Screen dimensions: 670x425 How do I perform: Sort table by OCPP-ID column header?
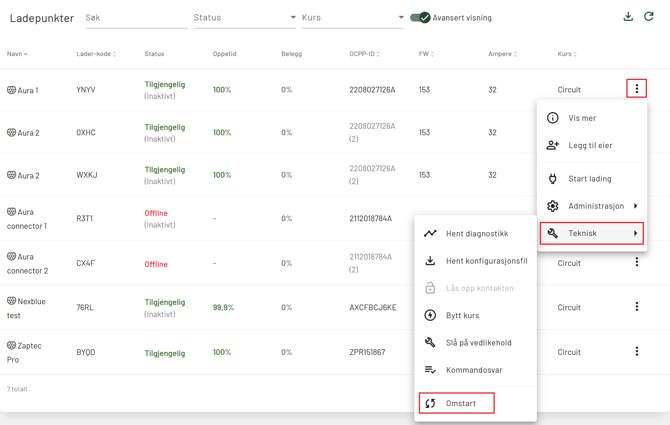point(364,54)
